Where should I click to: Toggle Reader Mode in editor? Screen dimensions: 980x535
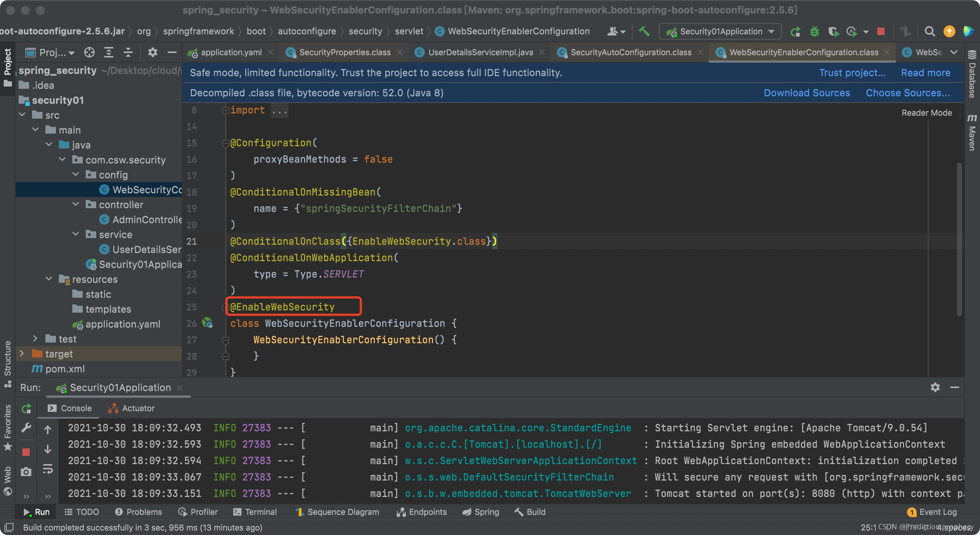[926, 113]
